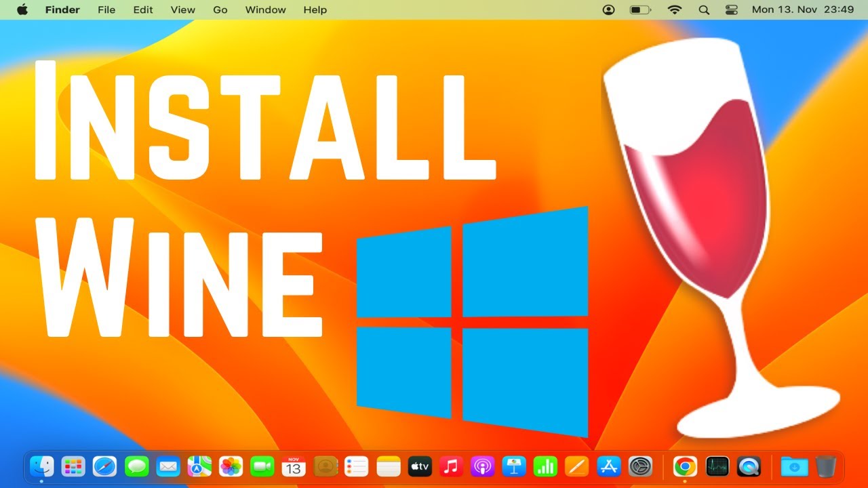Image resolution: width=868 pixels, height=488 pixels.
Task: Open QuickTime Player from the dock
Action: pos(749,466)
